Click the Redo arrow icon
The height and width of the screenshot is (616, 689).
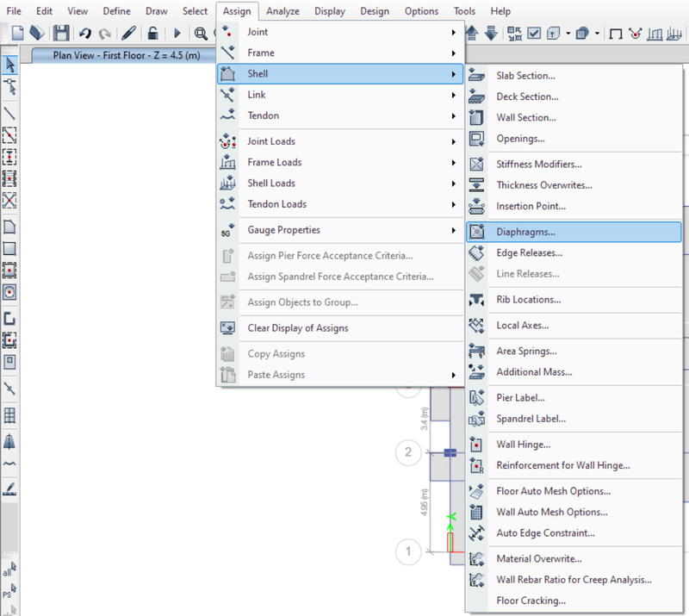[104, 34]
